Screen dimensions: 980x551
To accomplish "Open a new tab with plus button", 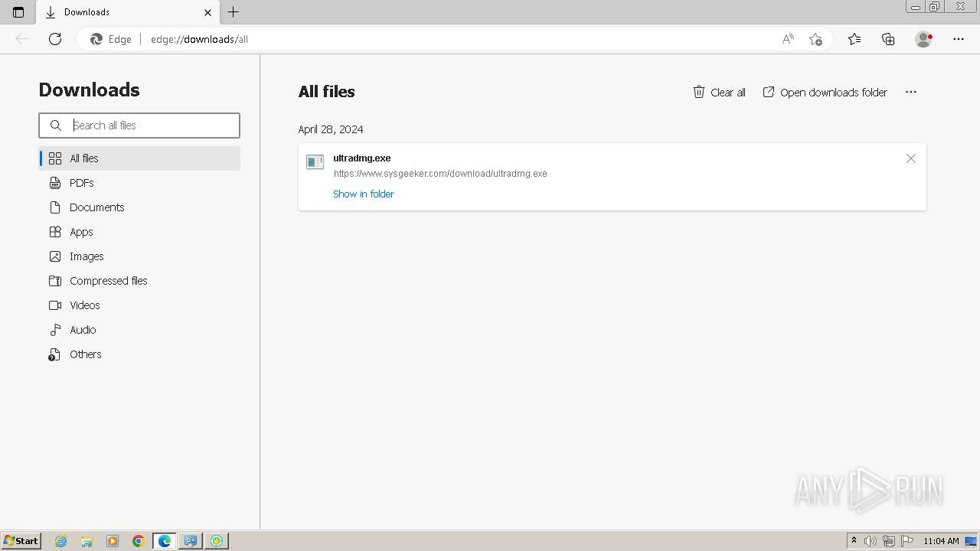I will coord(234,12).
